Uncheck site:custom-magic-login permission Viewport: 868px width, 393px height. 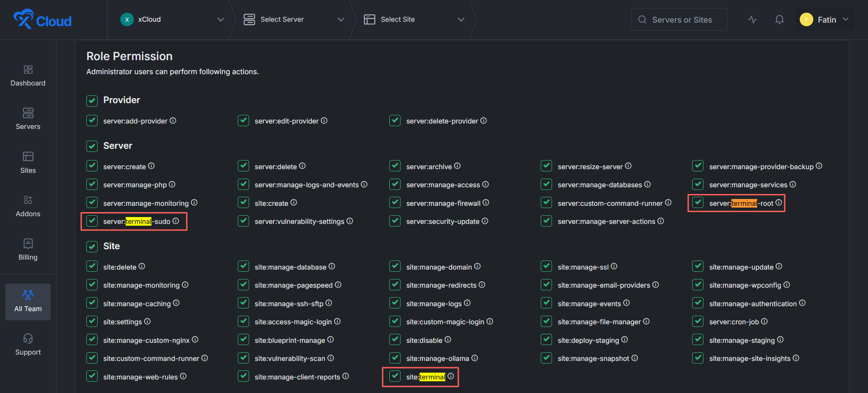(395, 321)
